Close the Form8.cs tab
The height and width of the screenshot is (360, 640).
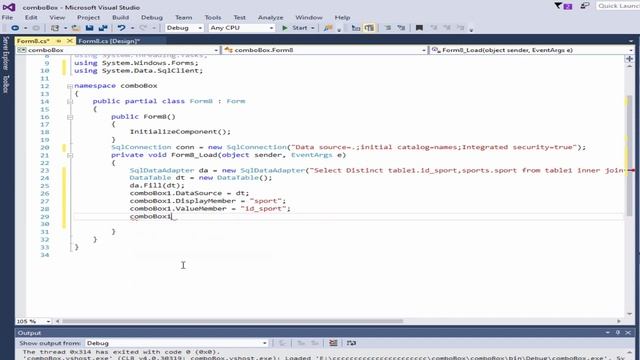click(70, 41)
